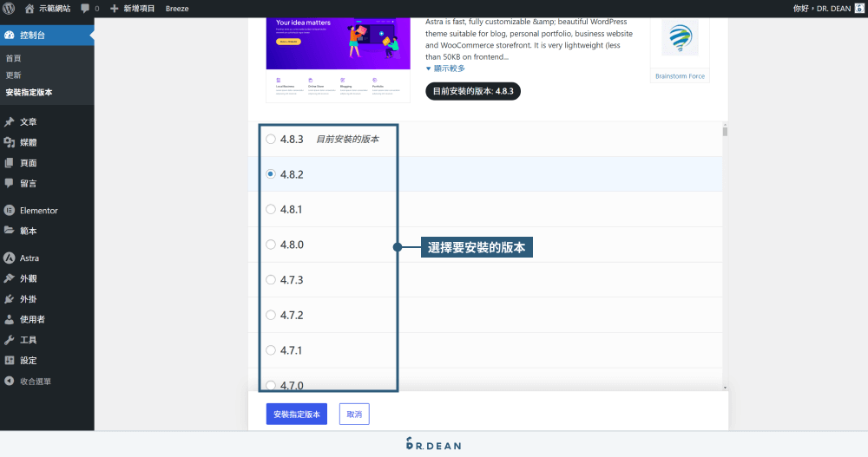Image resolution: width=868 pixels, height=457 pixels.
Task: Click the 範本 folder icon
Action: pos(10,231)
